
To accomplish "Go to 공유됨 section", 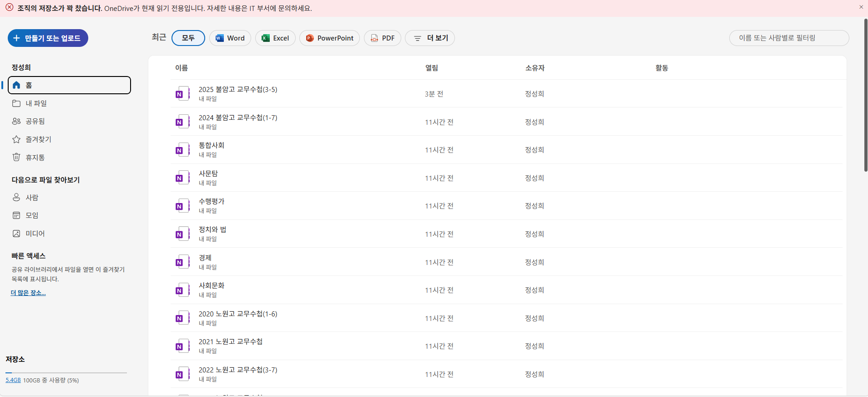I will click(69, 121).
